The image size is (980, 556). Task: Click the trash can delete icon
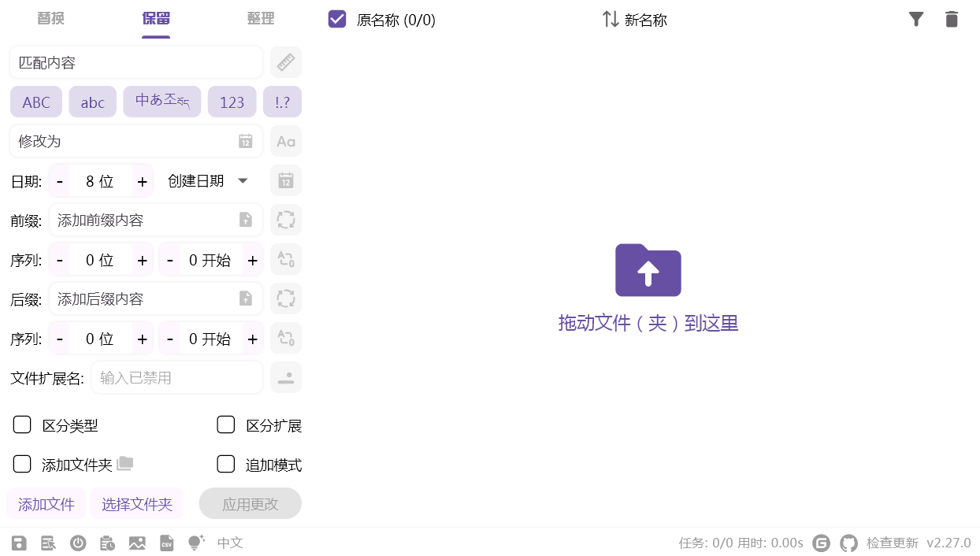(x=952, y=20)
